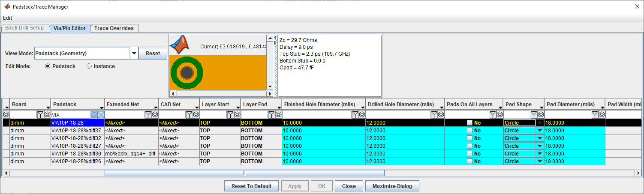Image resolution: width=644 pixels, height=194 pixels.
Task: Open Pad Shape dropdown for VIA10P-18-28%diff32 row
Action: 540,138
